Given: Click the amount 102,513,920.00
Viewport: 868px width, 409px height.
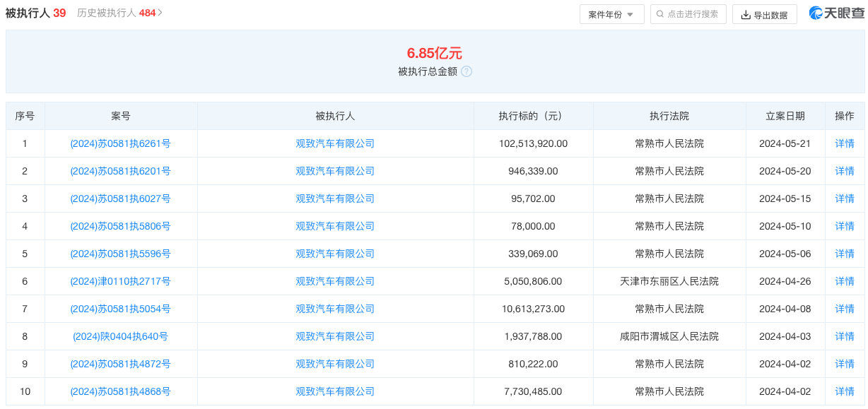Looking at the screenshot, I should (x=533, y=143).
